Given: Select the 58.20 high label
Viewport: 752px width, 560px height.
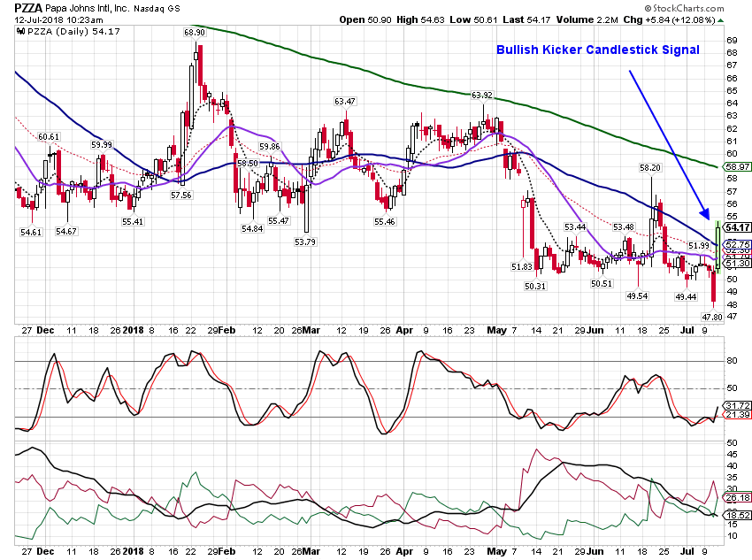Looking at the screenshot, I should [650, 168].
